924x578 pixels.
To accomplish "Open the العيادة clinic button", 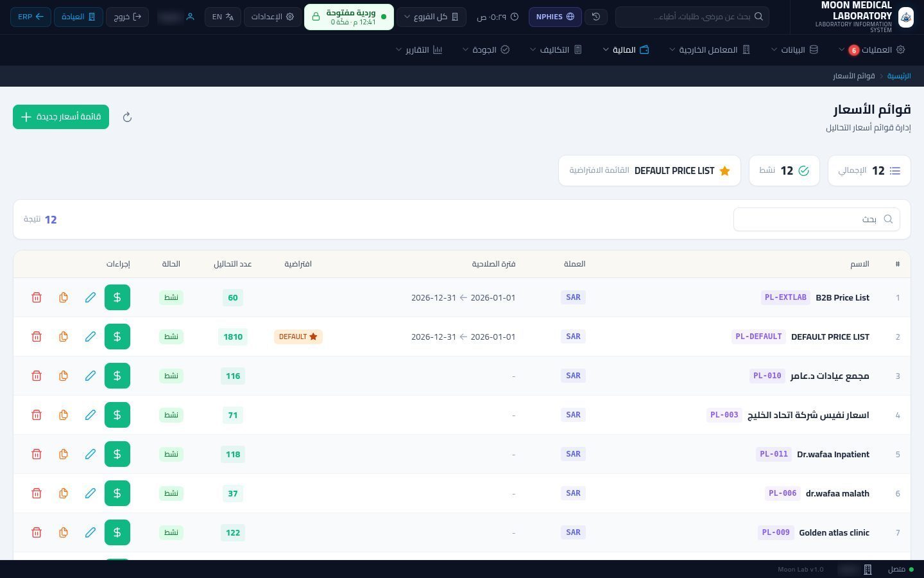I will [x=78, y=17].
